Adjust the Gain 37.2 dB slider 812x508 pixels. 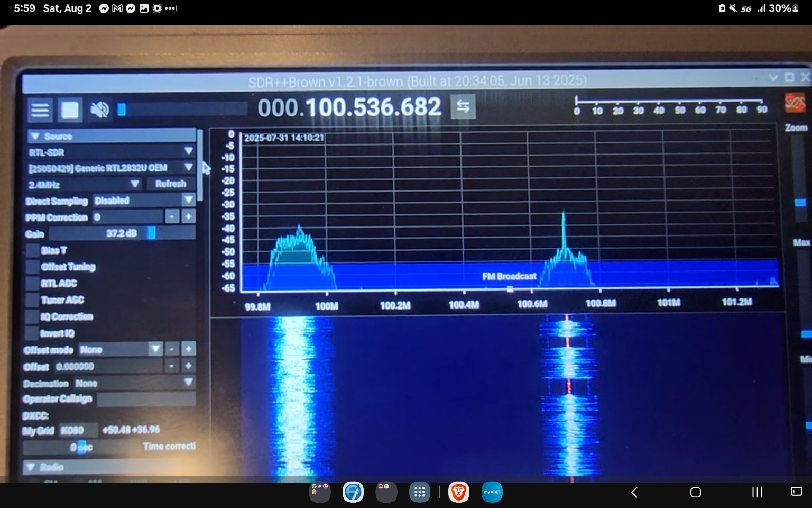(122, 233)
